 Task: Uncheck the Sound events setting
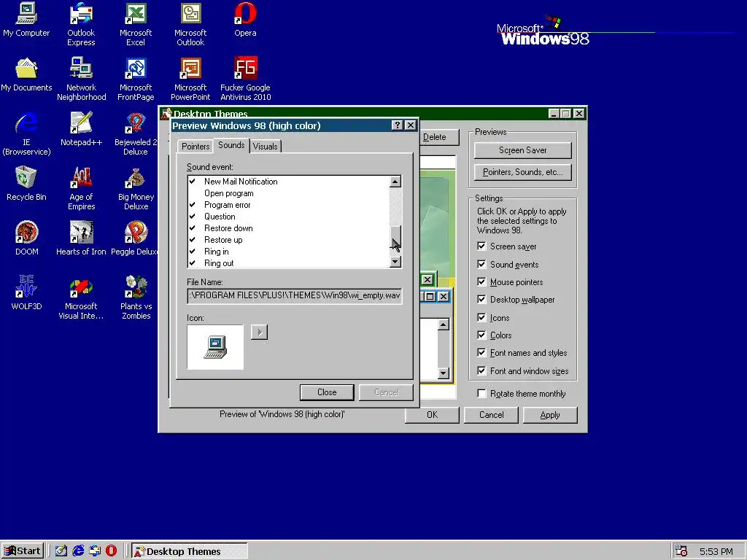tap(481, 264)
